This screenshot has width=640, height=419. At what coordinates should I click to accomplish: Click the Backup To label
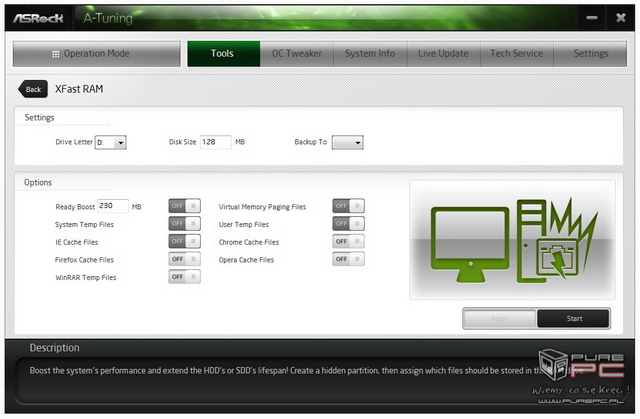(311, 142)
